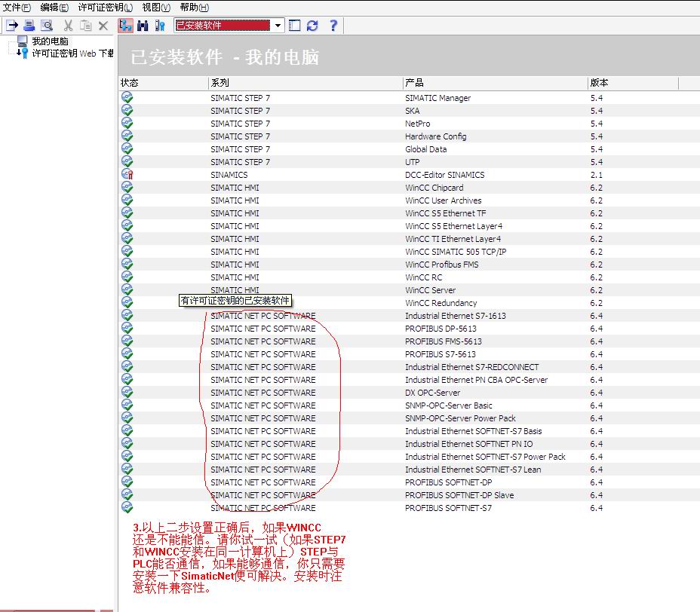Screen dimensions: 700x612
Task: Click status icon of PROFIBUS SOFTNET-S7 row
Action: [x=127, y=508]
